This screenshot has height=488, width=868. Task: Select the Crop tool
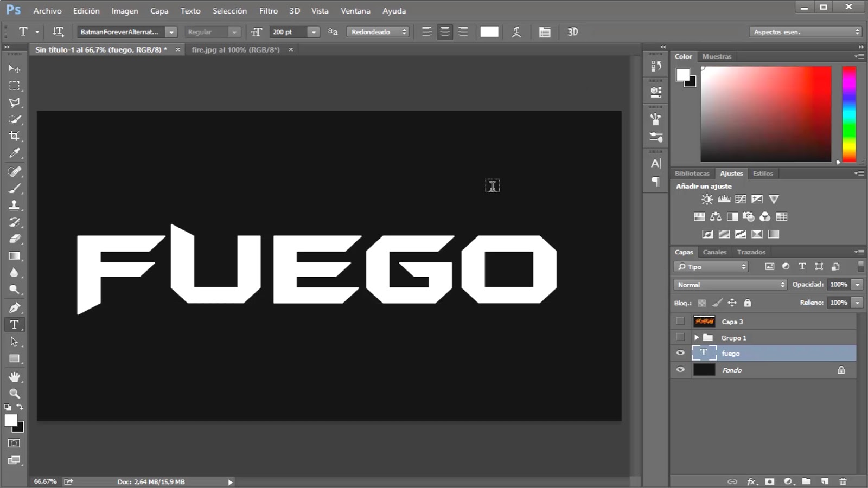15,136
